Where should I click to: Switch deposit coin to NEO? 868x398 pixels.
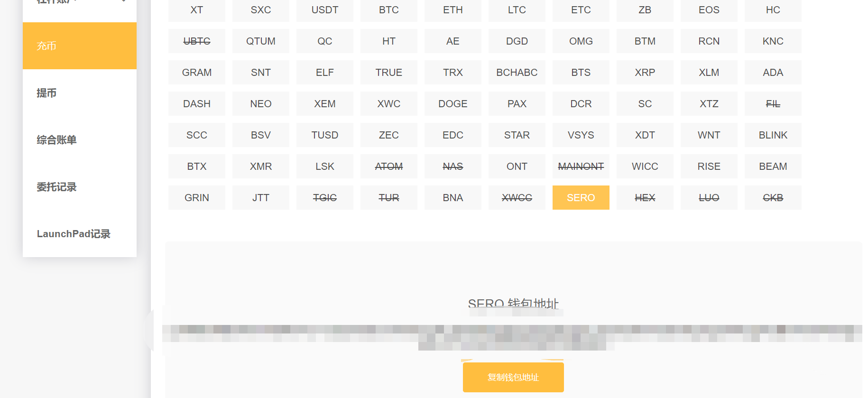[x=261, y=104]
